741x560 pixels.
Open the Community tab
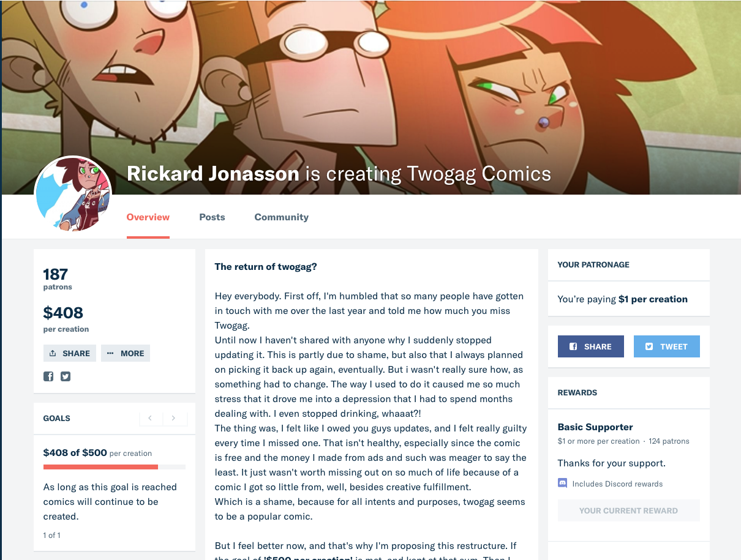[281, 217]
